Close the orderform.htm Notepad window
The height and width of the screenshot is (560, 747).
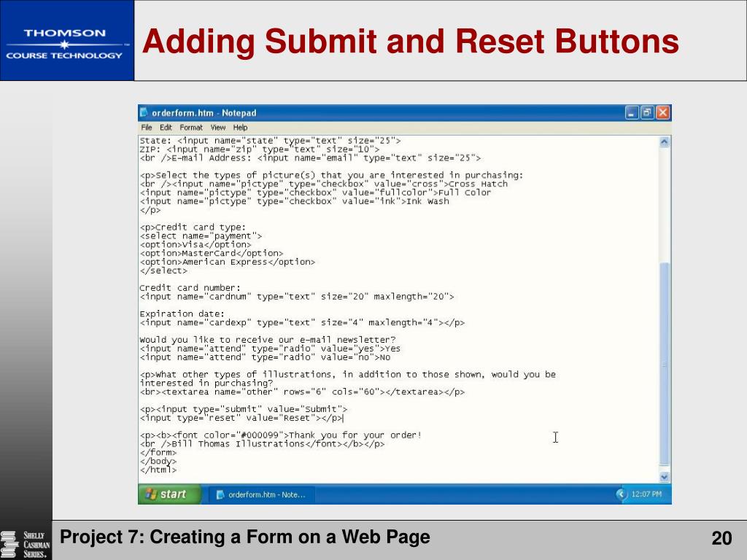pyautogui.click(x=662, y=113)
